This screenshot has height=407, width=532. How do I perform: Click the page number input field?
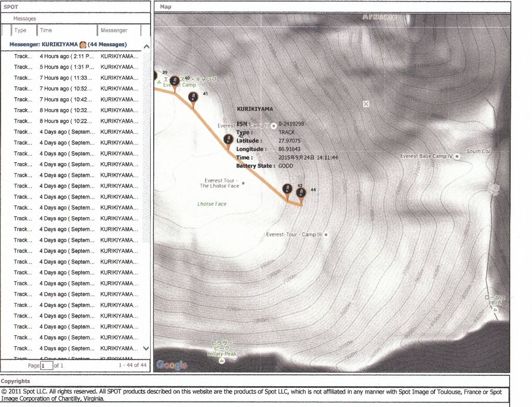click(46, 365)
